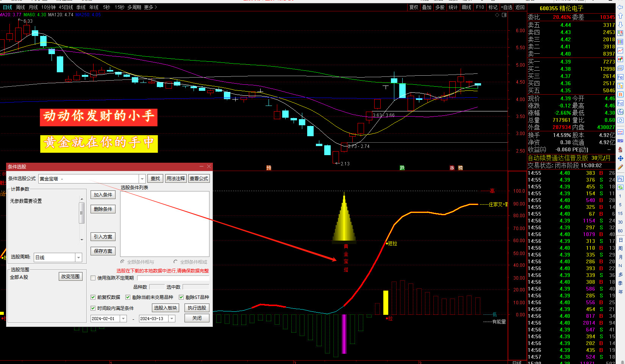This screenshot has height=364, width=625.
Task: Click the 计算参数 vertical scrollbar thumb
Action: point(81,213)
